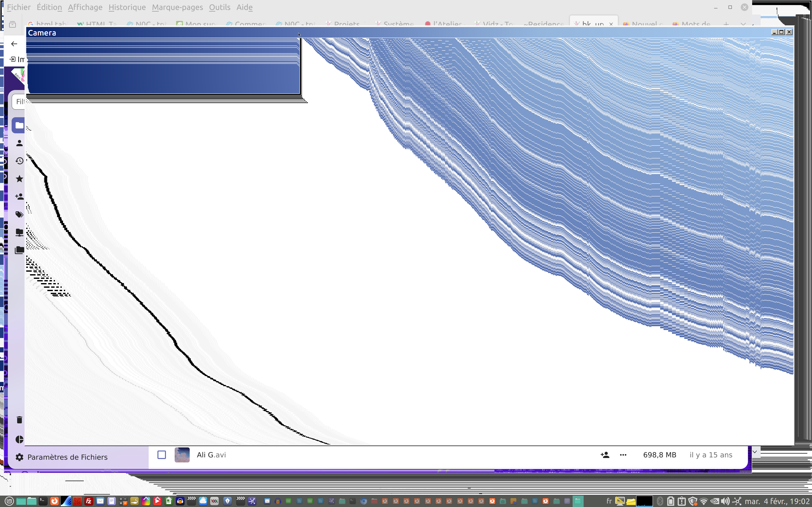
Task: Expand the list all tabs chevron
Action: (x=743, y=24)
